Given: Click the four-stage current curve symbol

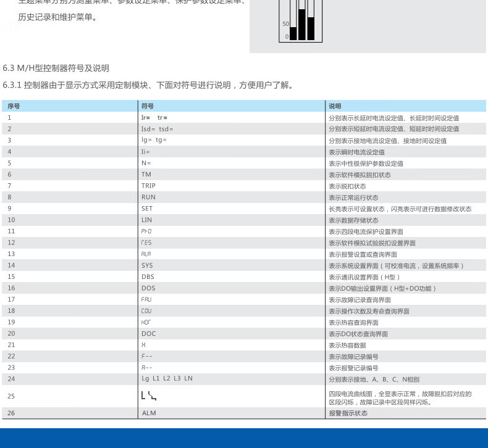Looking at the screenshot, I should [149, 395].
